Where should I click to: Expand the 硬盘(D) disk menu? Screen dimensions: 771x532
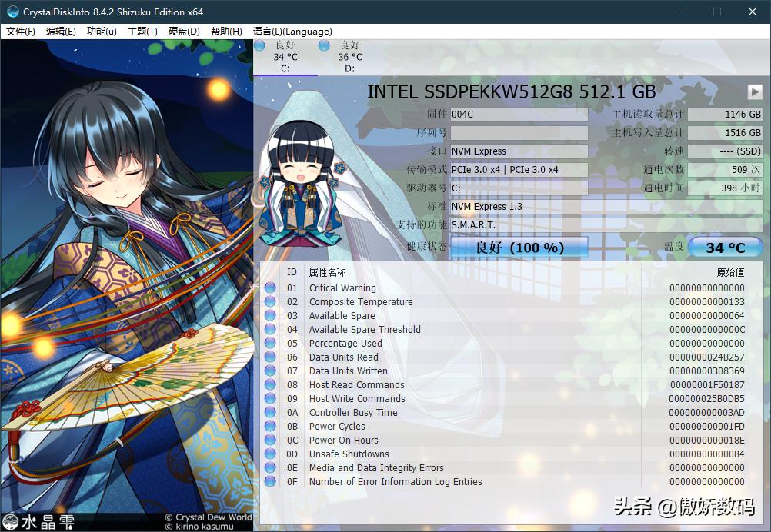click(x=184, y=32)
